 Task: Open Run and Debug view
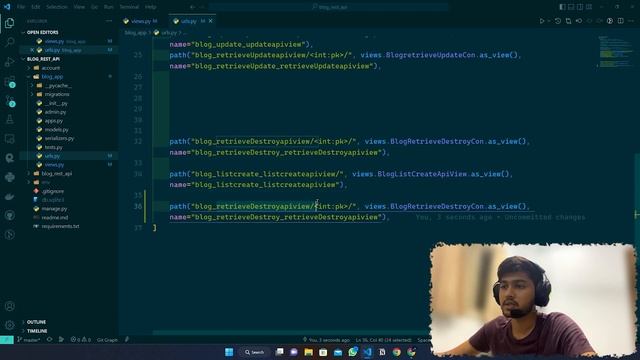coord(9,62)
